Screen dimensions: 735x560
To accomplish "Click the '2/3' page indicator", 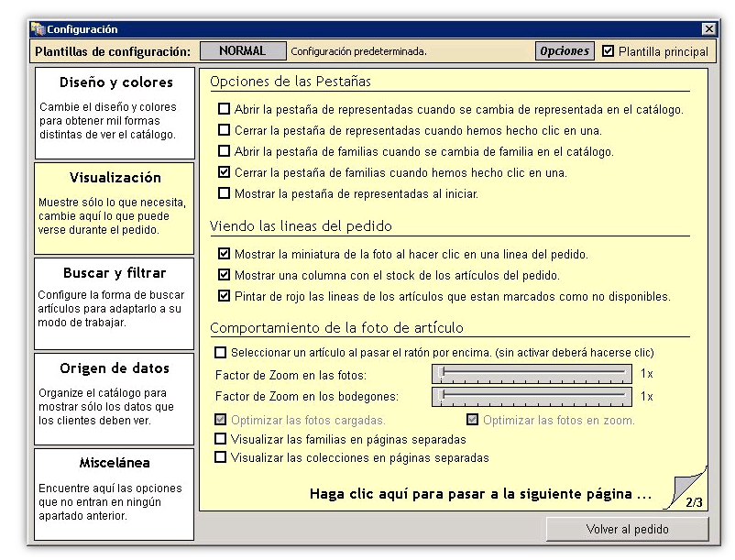I will coord(694,502).
